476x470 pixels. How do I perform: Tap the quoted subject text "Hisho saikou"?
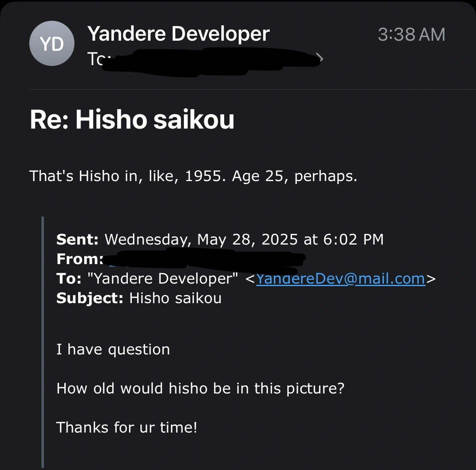[x=175, y=298]
